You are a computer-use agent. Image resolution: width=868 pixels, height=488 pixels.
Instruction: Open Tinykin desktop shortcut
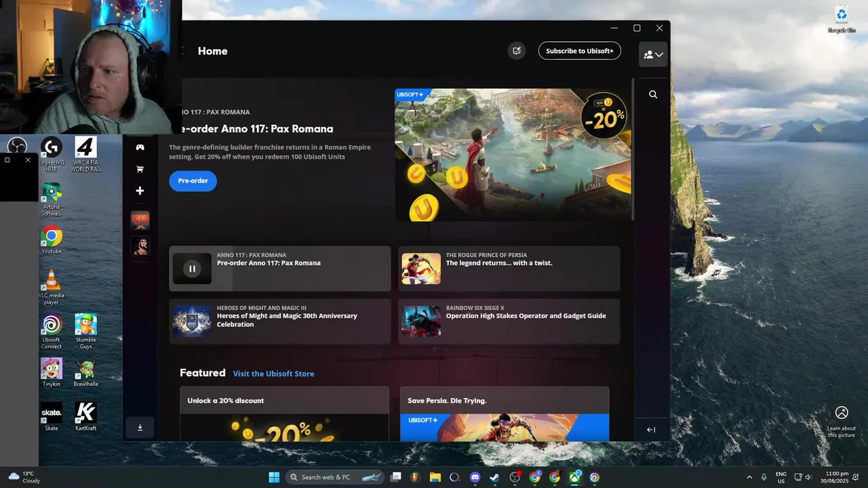pyautogui.click(x=52, y=372)
